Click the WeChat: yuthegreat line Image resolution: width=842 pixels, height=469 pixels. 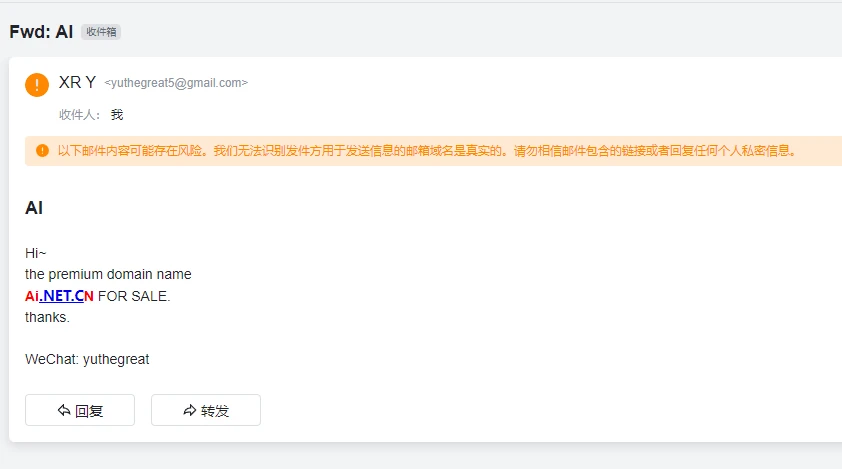click(87, 359)
